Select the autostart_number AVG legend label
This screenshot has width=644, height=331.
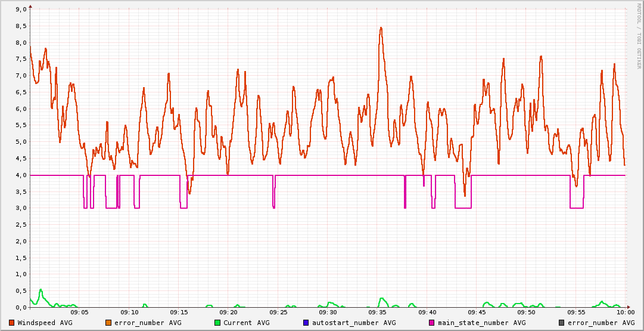click(354, 323)
